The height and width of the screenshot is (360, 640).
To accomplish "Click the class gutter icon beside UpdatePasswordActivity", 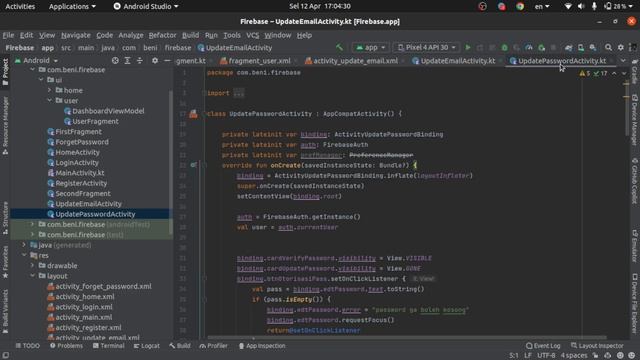I will pos(193,114).
